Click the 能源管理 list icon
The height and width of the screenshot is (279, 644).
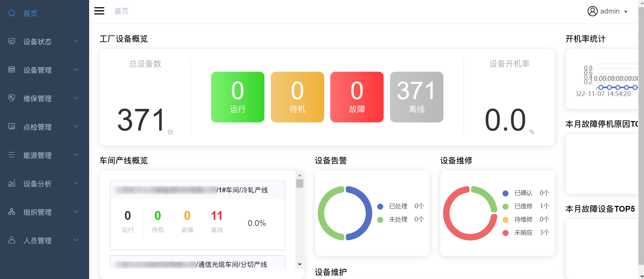[x=12, y=155]
